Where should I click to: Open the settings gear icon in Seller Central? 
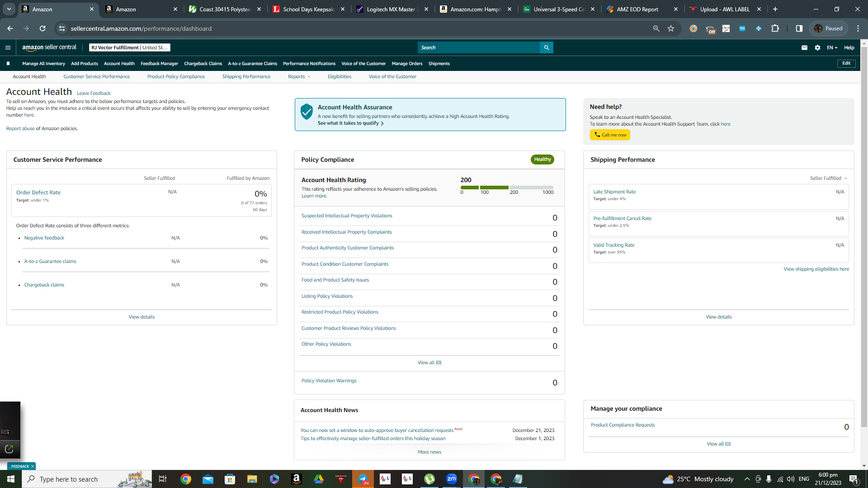[x=817, y=47]
